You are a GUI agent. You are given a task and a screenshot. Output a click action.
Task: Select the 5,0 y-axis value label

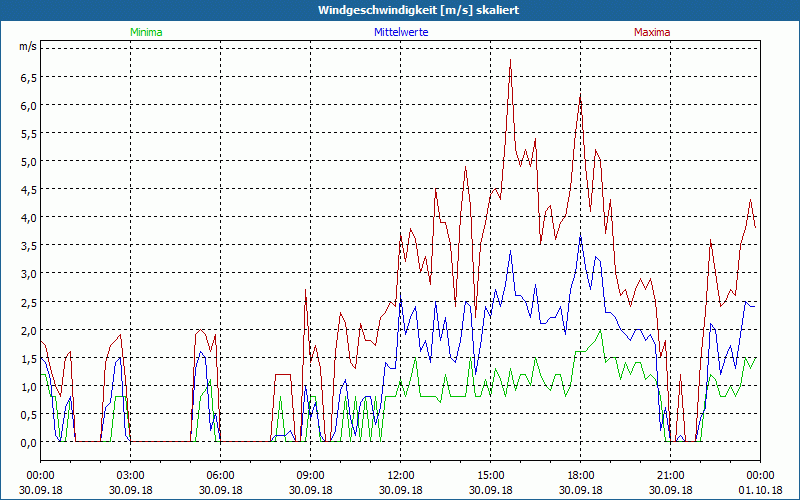point(27,161)
